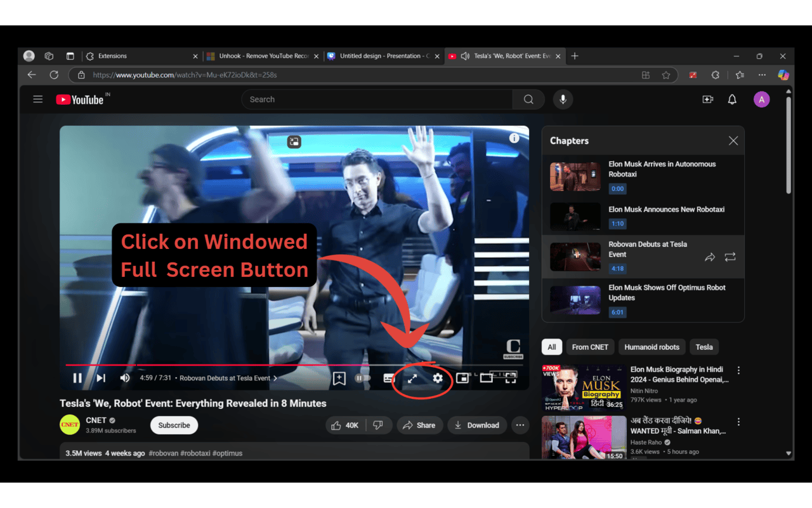Skip to the next video
This screenshot has height=508, width=812.
[101, 378]
